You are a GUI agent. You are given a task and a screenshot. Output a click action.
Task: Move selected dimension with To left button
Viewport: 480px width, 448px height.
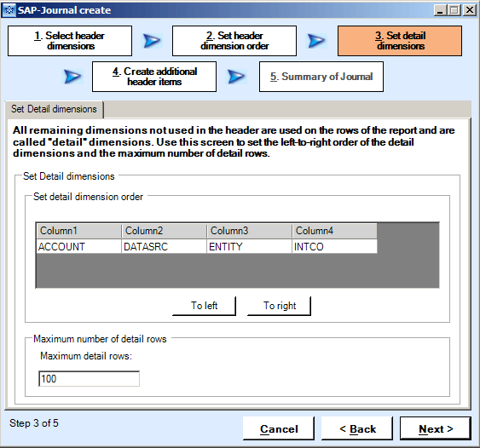(204, 306)
